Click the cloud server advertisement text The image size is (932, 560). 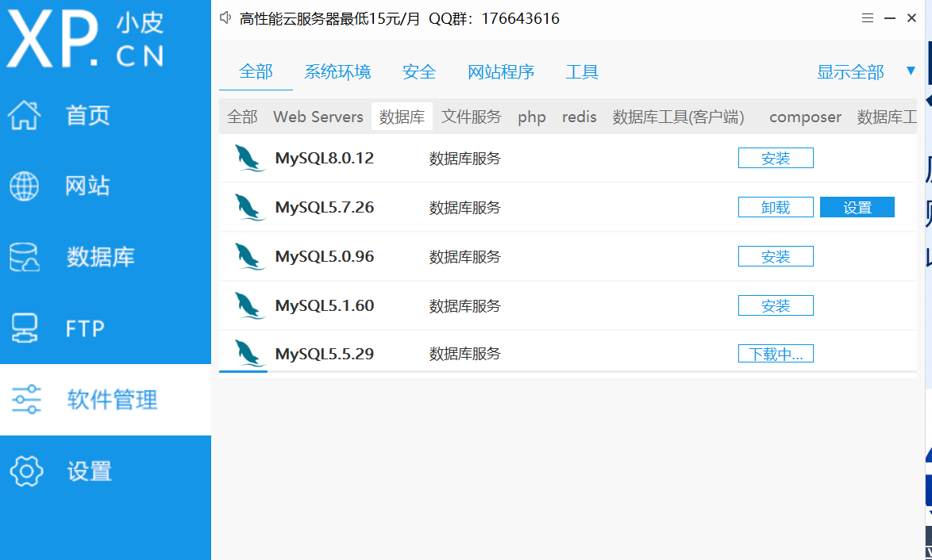[399, 18]
